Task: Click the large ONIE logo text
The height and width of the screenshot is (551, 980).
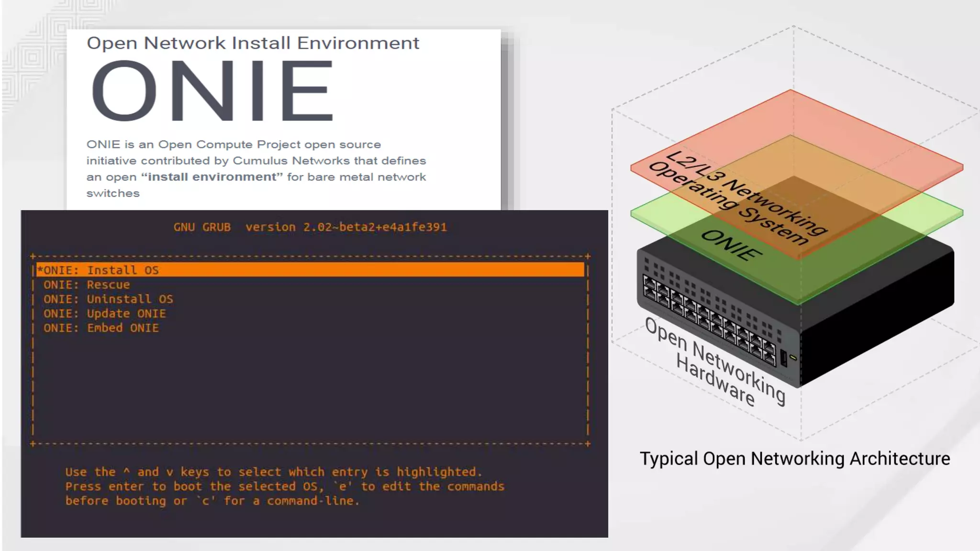Action: point(212,91)
